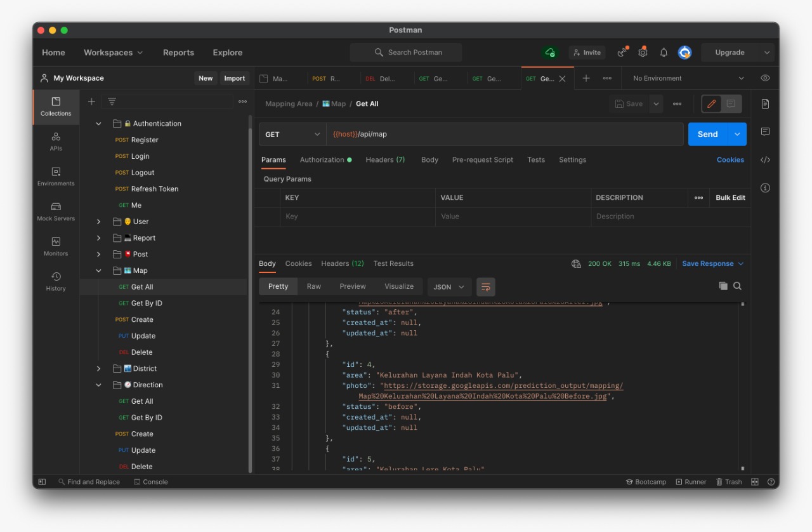Screen dimensions: 812x532
Task: Click Bulk Edit for query params
Action: pos(730,197)
